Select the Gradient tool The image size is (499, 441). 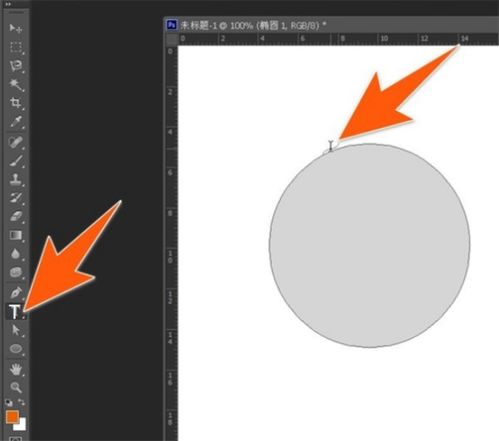point(16,235)
